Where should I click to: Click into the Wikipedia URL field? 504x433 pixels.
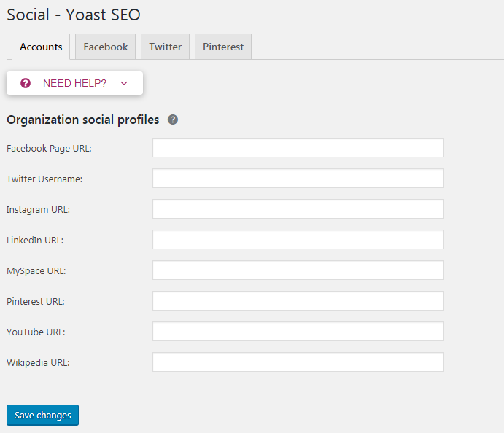298,362
